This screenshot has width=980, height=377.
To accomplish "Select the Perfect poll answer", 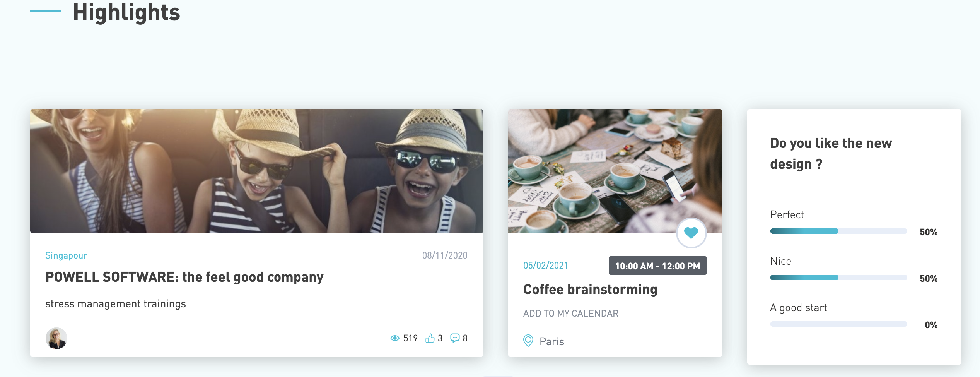I will pyautogui.click(x=787, y=215).
